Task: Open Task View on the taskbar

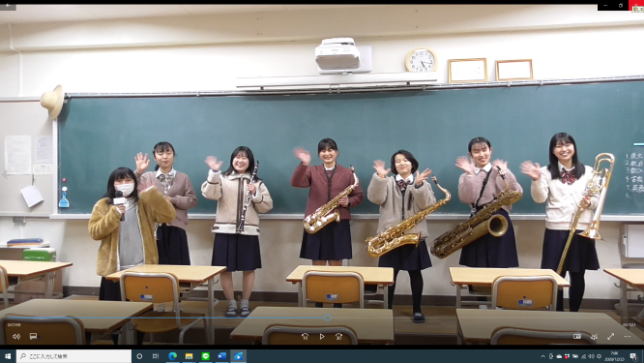Action: coord(156,356)
